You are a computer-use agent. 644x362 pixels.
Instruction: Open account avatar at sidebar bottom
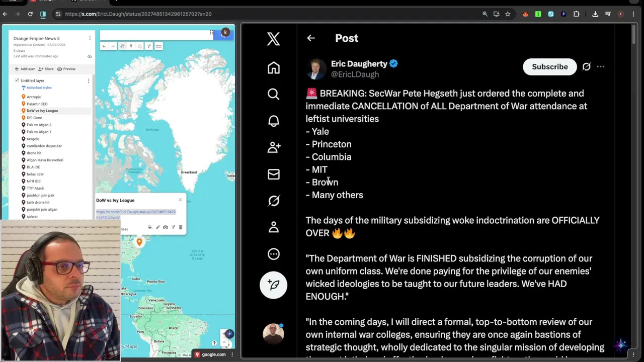(x=273, y=333)
